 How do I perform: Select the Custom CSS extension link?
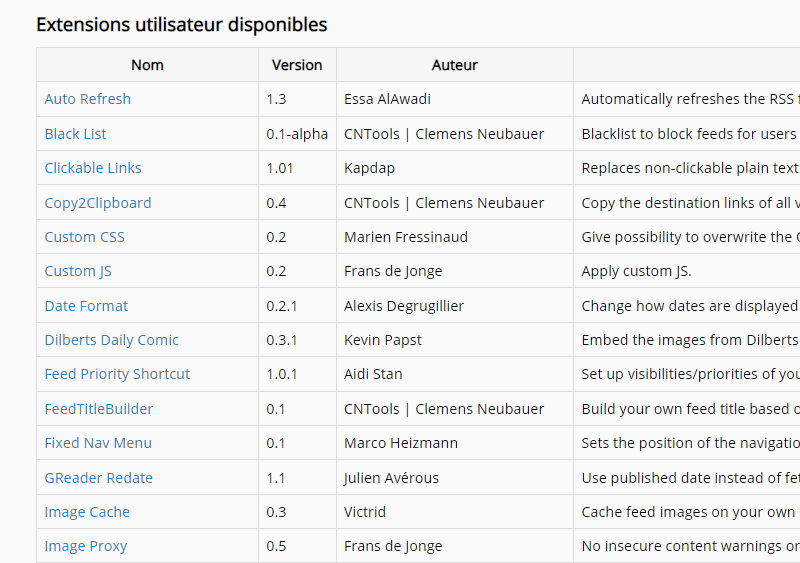[x=84, y=237]
